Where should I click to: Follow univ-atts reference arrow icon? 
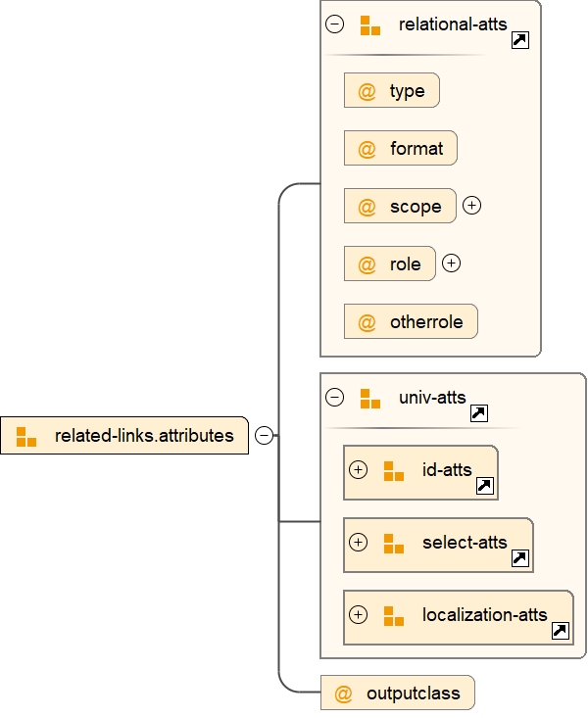click(x=479, y=413)
